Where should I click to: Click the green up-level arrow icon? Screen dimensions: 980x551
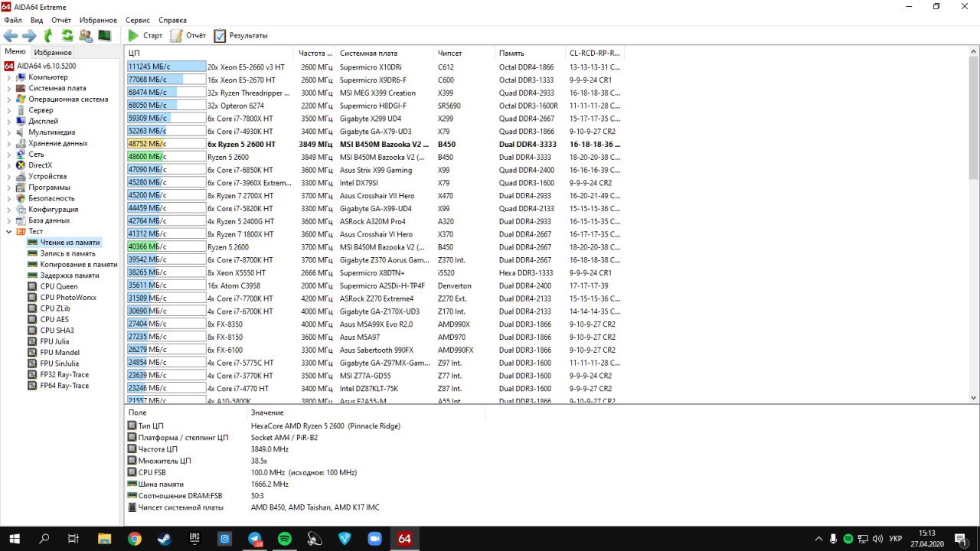click(48, 35)
